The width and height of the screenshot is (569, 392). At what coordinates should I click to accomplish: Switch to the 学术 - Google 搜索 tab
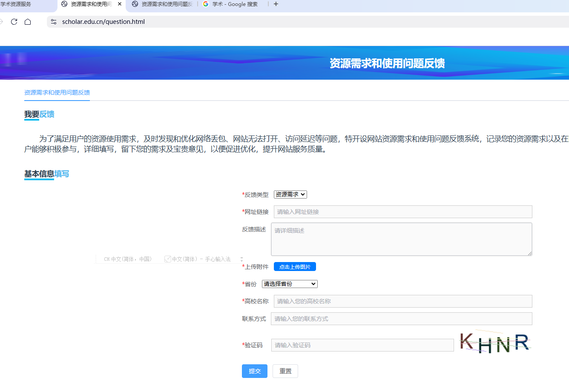point(235,4)
